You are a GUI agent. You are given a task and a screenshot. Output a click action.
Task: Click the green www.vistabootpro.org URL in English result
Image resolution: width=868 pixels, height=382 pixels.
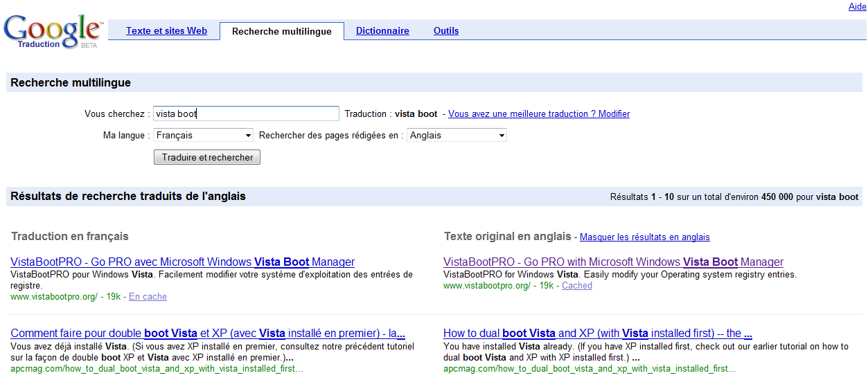tap(487, 286)
